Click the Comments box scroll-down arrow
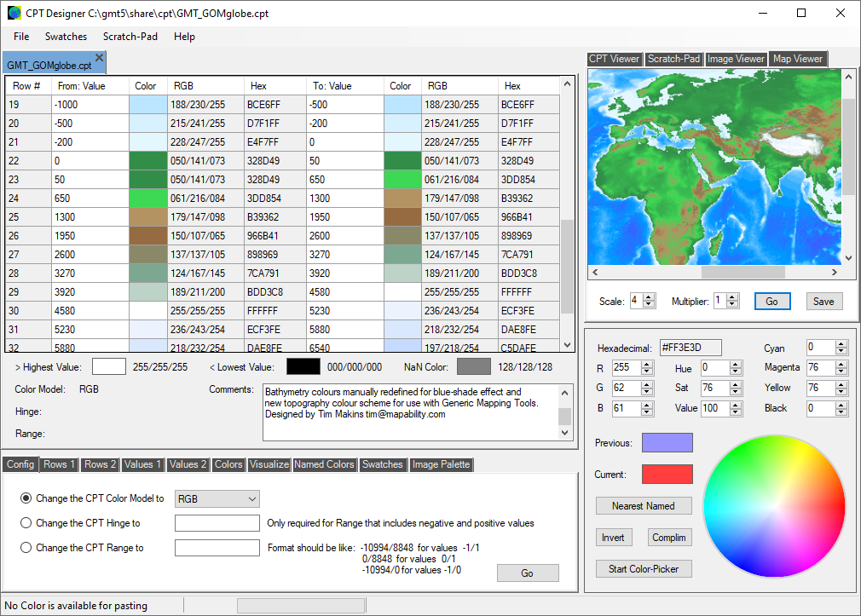 (565, 433)
